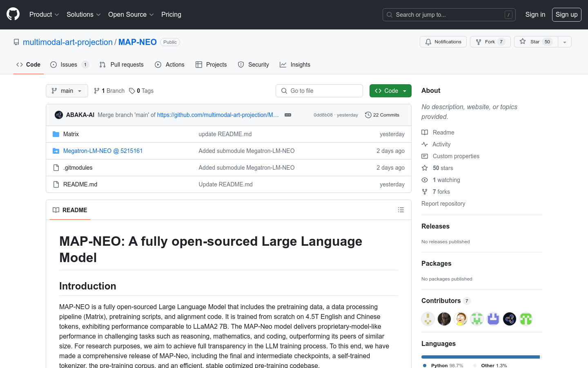Screen dimensions: 588x368
Task: Open the Product dropdown menu
Action: pos(44,14)
